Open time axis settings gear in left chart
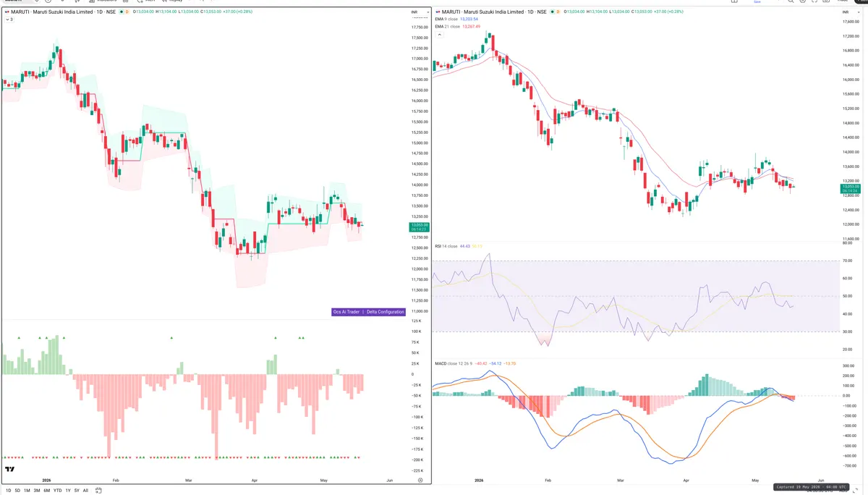This screenshot has height=495, width=868. coord(420,480)
